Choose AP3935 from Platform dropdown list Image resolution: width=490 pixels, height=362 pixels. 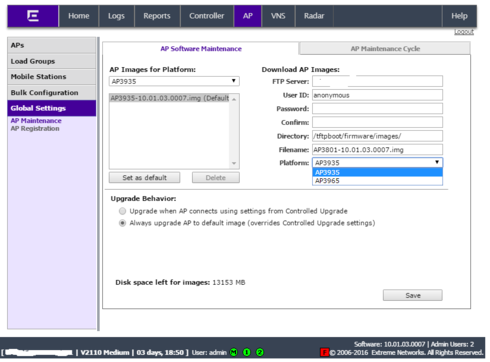377,172
